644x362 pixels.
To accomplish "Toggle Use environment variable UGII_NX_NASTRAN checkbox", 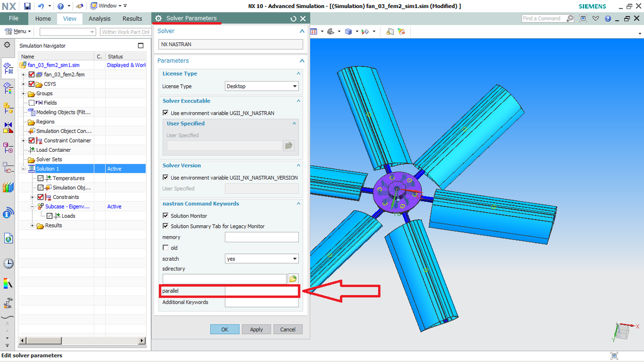I will [x=166, y=113].
